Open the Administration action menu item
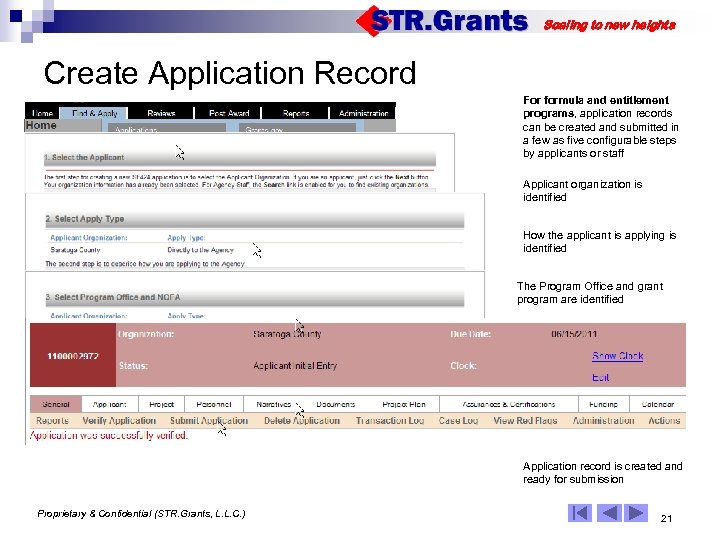 coord(603,421)
